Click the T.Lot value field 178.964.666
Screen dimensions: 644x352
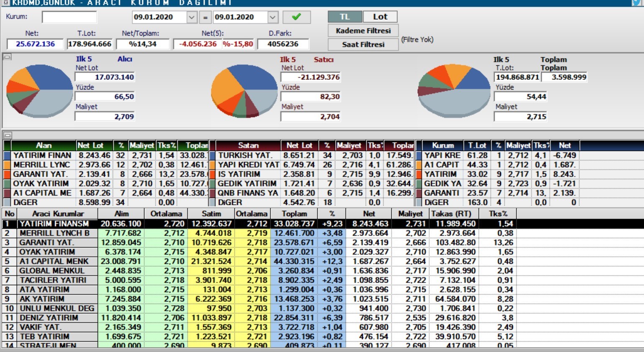coord(90,44)
